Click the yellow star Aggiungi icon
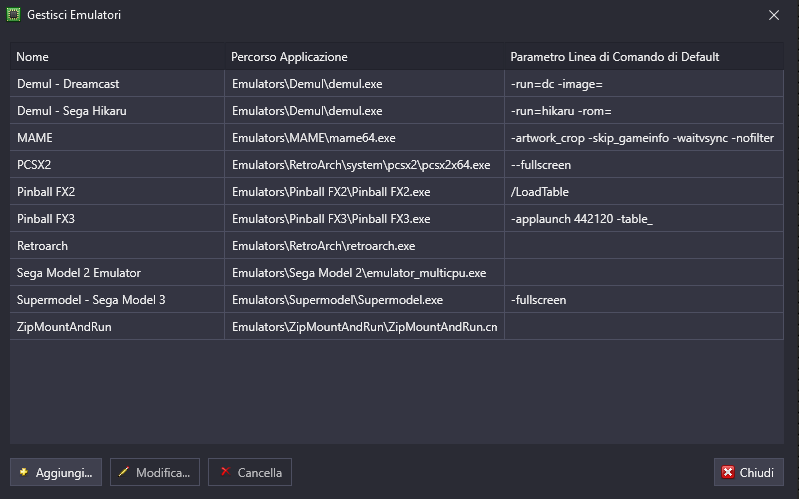799x499 pixels. pyautogui.click(x=23, y=472)
